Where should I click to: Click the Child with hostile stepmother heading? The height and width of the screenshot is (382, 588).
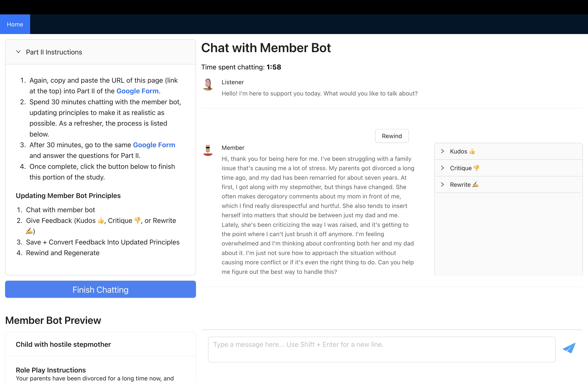point(63,344)
